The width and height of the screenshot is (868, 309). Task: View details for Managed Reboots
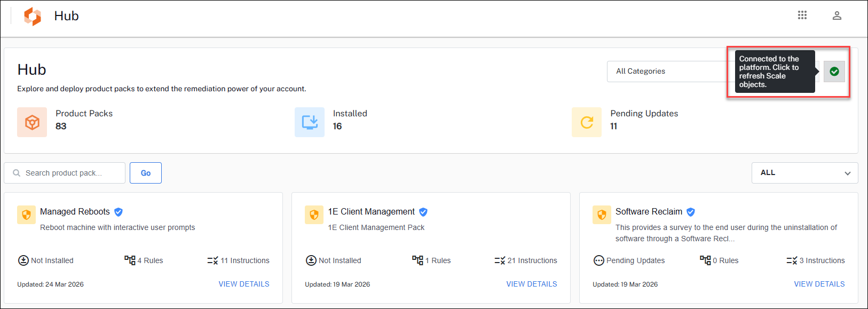coord(243,284)
